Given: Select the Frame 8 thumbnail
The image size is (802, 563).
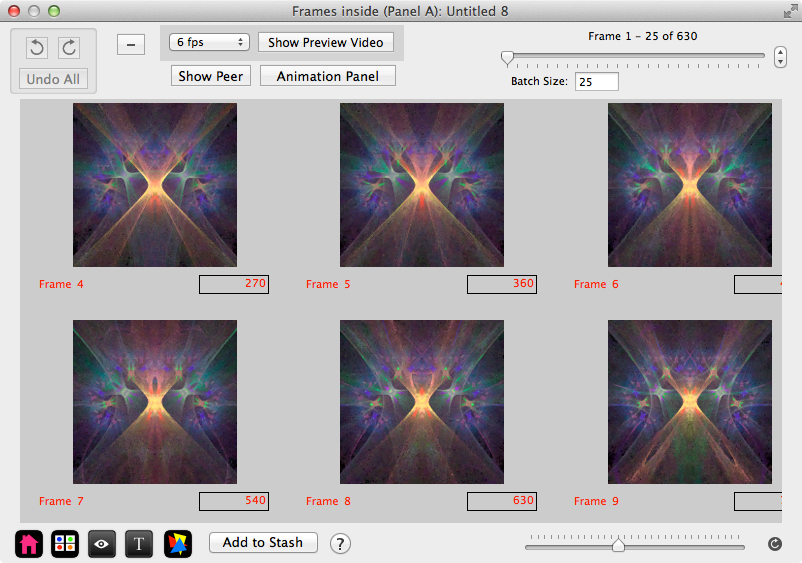Looking at the screenshot, I should coord(422,402).
